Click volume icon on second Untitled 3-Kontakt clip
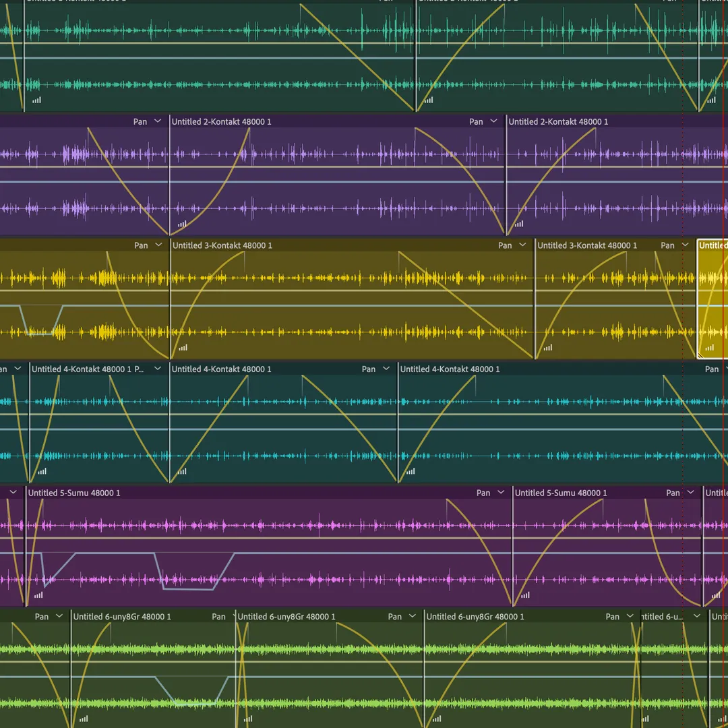The height and width of the screenshot is (728, 728). (x=547, y=348)
